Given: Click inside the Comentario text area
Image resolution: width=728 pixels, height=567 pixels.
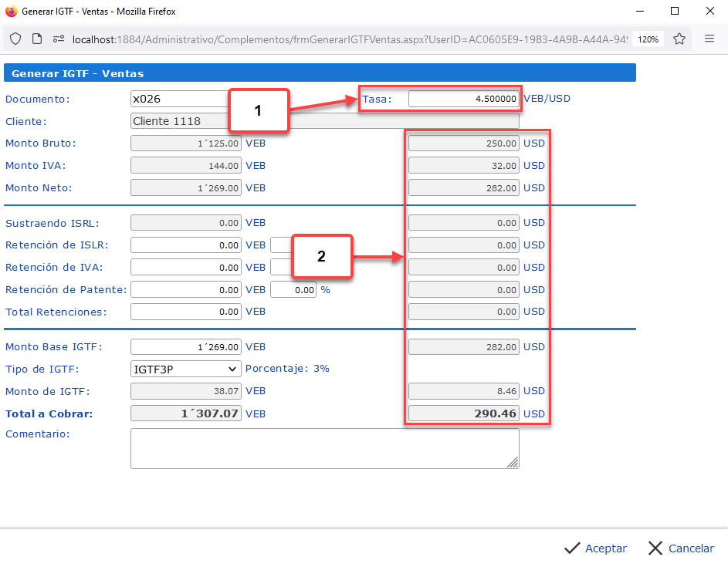Looking at the screenshot, I should pos(324,448).
